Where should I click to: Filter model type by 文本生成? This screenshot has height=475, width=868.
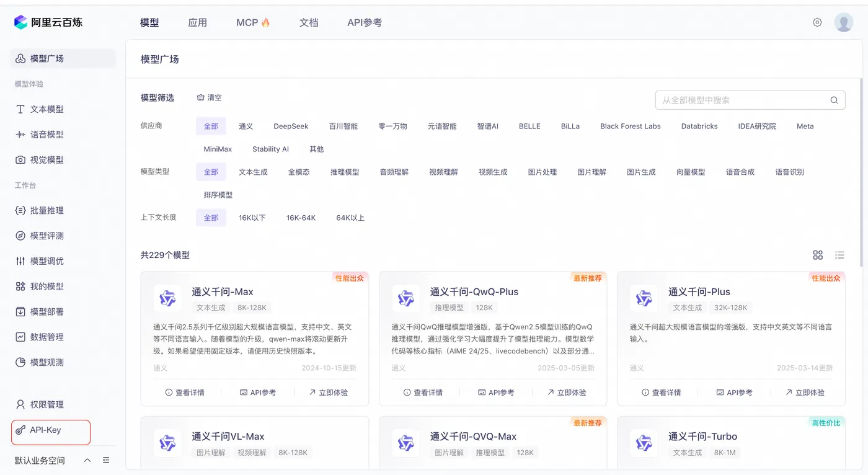[x=253, y=172]
